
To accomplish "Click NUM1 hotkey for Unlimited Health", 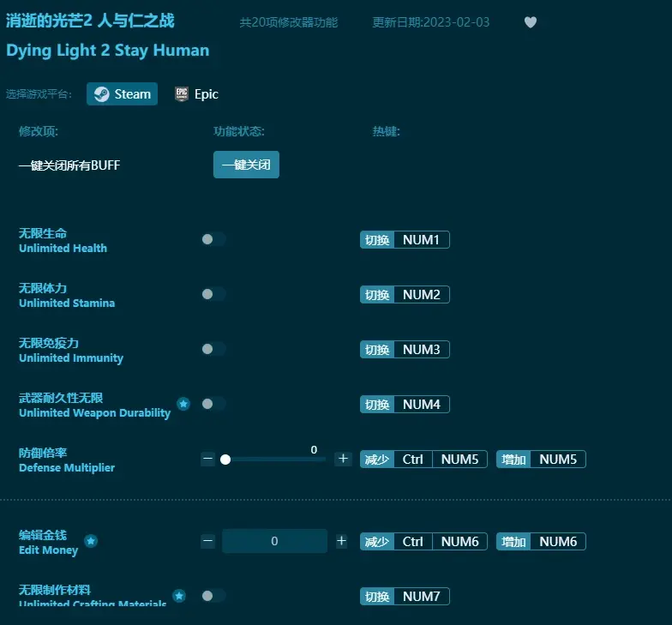I will pyautogui.click(x=422, y=240).
